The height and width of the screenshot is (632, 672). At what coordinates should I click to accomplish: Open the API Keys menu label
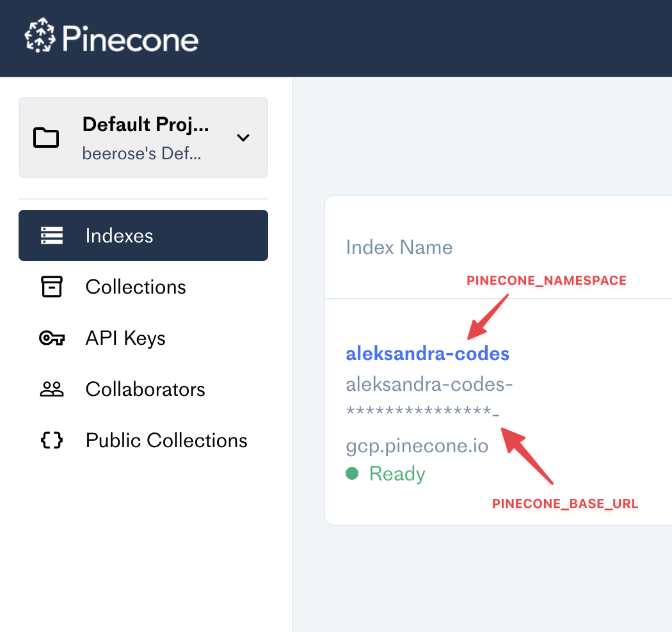pyautogui.click(x=125, y=338)
